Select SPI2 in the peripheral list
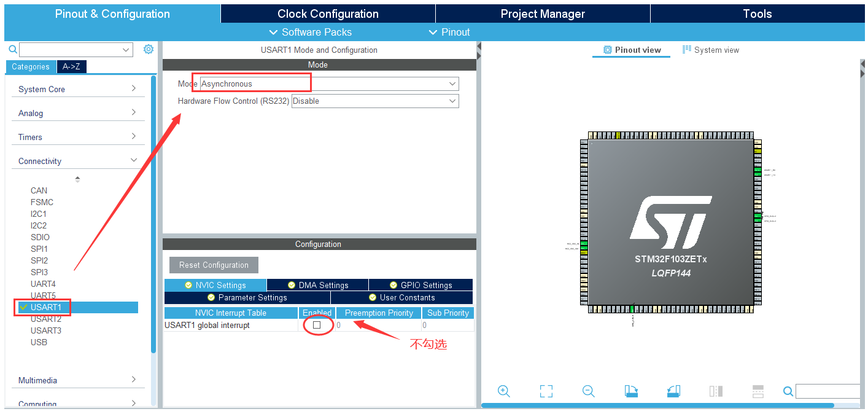 [39, 260]
